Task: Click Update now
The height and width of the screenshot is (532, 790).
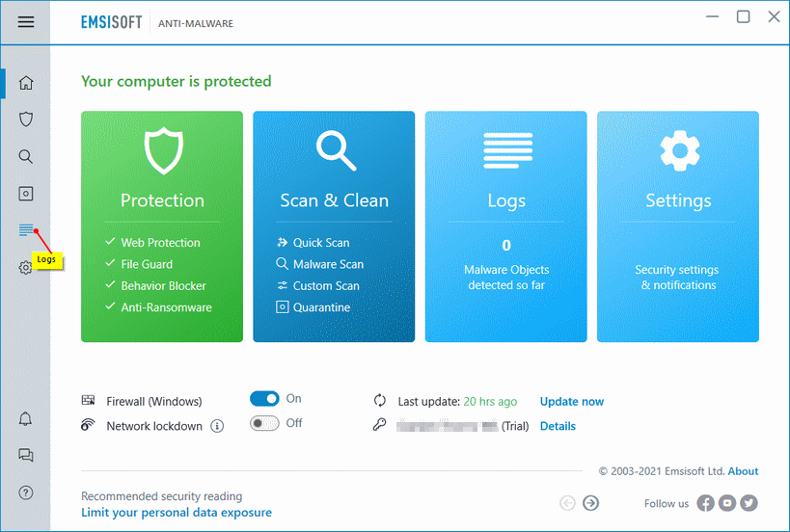Action: click(572, 402)
